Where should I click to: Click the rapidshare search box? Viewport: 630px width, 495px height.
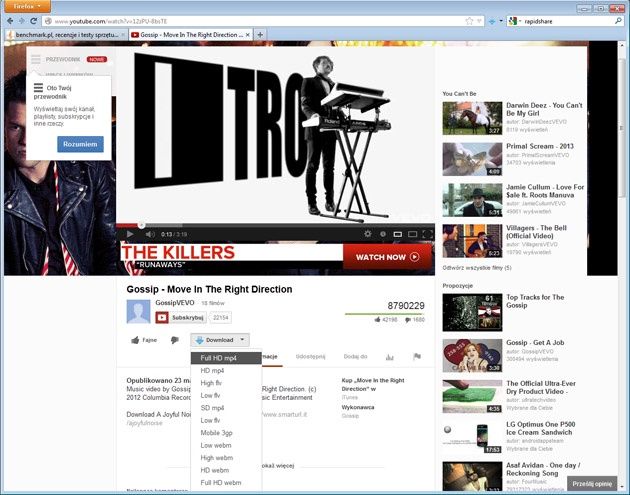(568, 21)
